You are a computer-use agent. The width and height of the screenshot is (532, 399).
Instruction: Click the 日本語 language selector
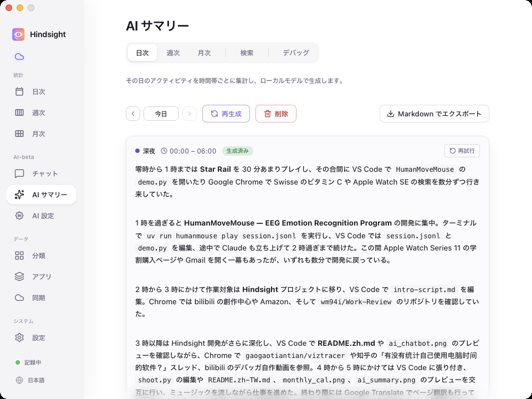point(37,380)
